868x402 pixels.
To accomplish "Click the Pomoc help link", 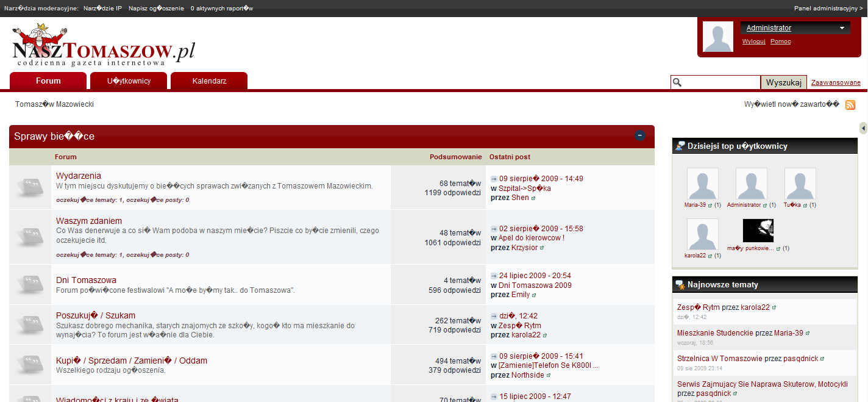I will pos(780,41).
